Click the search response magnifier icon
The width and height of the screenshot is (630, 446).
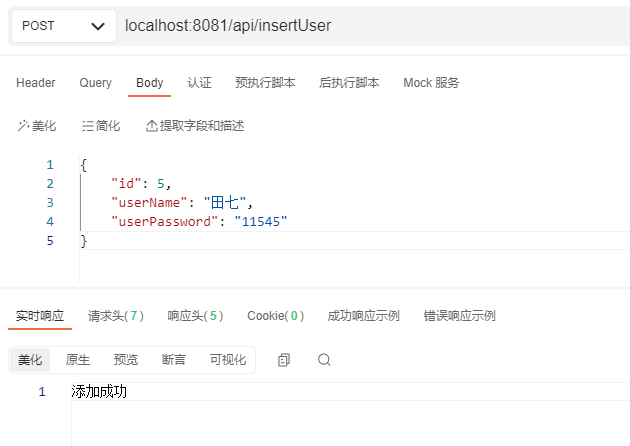[x=324, y=360]
